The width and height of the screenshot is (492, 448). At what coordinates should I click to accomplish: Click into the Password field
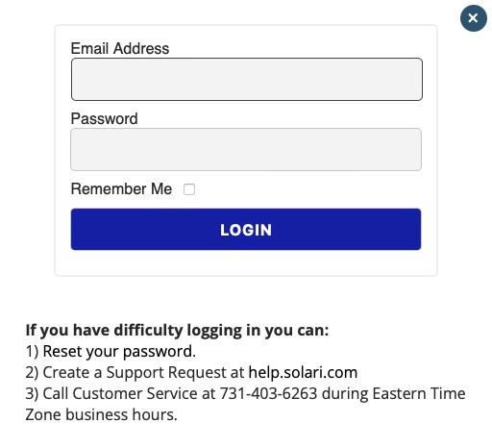point(246,149)
